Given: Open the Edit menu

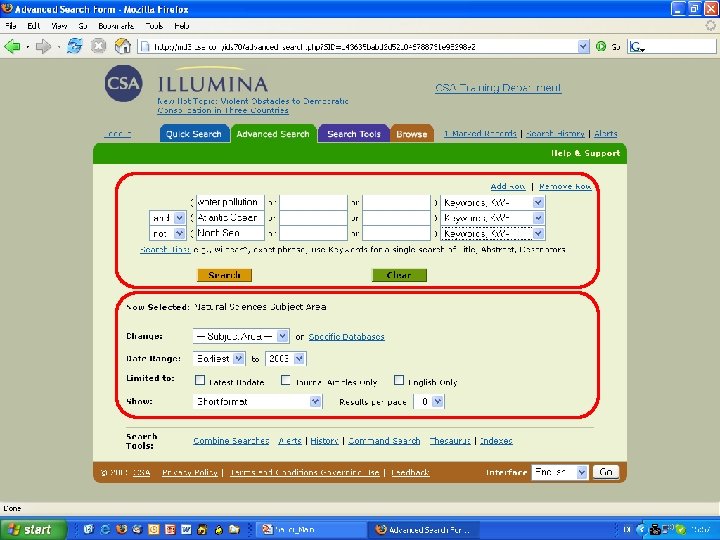Looking at the screenshot, I should 33,26.
